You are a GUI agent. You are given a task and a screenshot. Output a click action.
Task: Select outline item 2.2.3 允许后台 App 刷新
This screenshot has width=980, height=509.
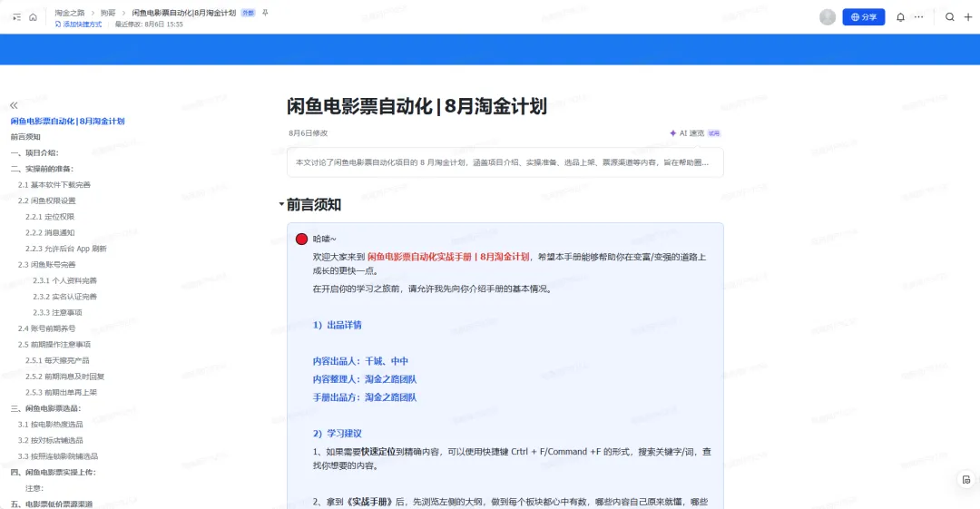(x=66, y=249)
